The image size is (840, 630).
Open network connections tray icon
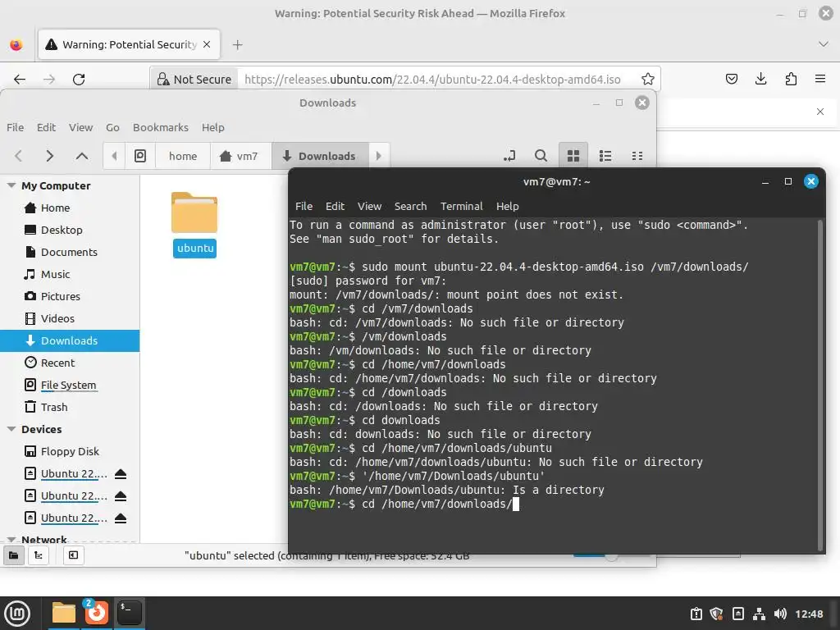click(x=759, y=614)
